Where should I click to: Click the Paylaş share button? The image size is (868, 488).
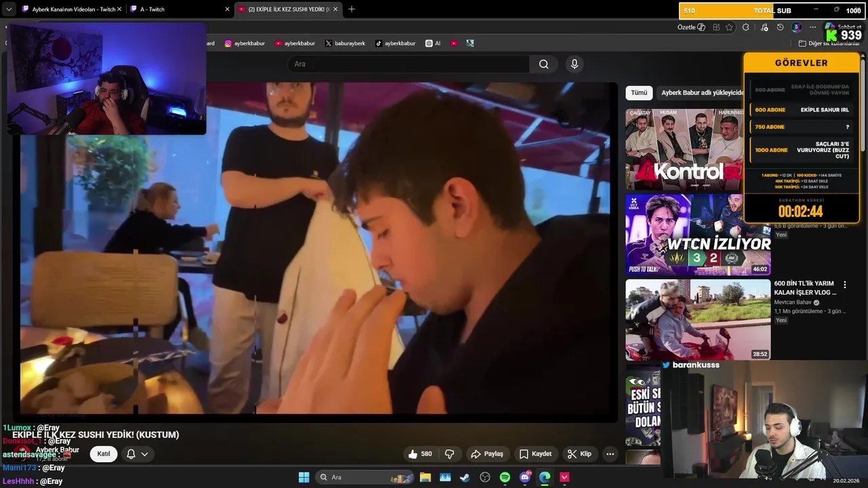click(487, 454)
